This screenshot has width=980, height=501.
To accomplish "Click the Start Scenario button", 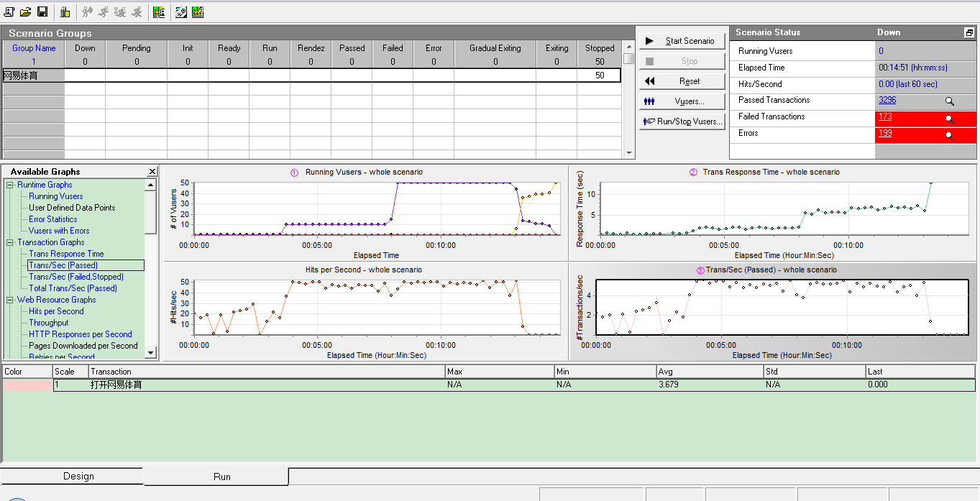I will [x=680, y=41].
